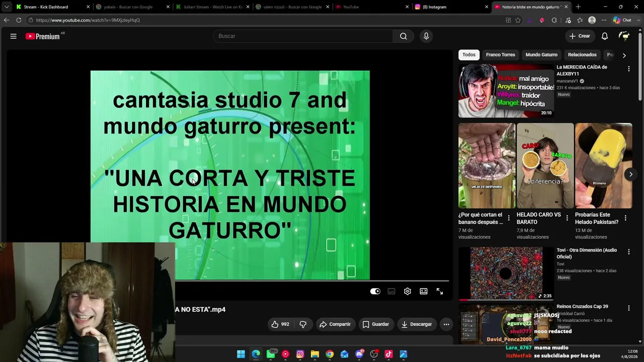Open YouTube notifications bell
The image size is (644, 362).
[x=605, y=36]
